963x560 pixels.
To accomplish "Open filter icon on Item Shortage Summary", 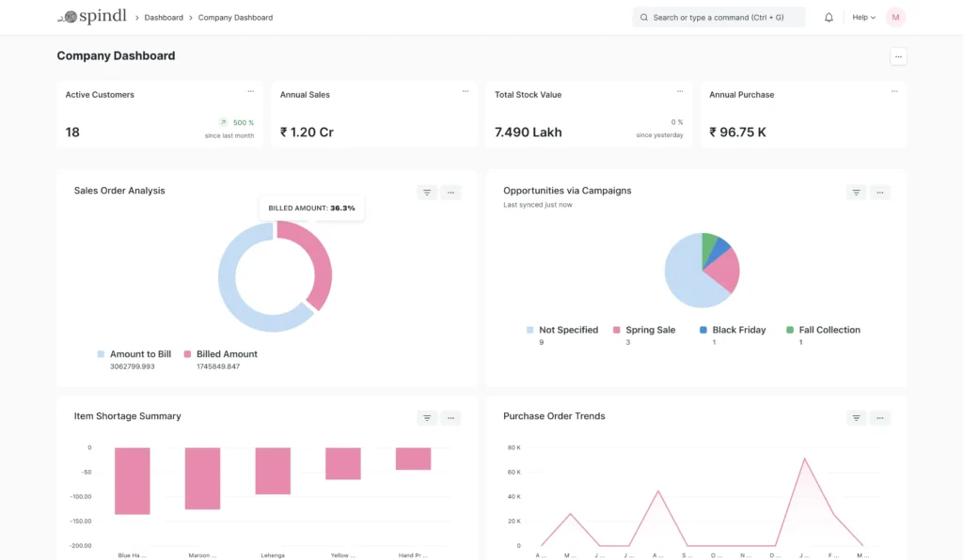I will 427,417.
